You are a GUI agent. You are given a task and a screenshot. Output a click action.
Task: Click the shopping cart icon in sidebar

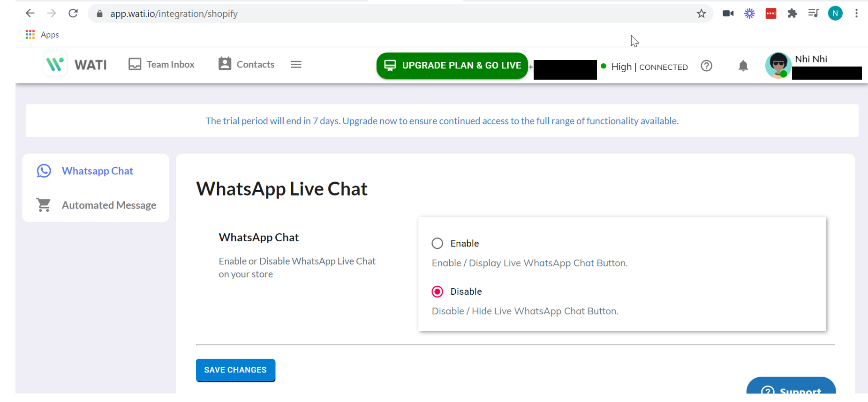[44, 205]
